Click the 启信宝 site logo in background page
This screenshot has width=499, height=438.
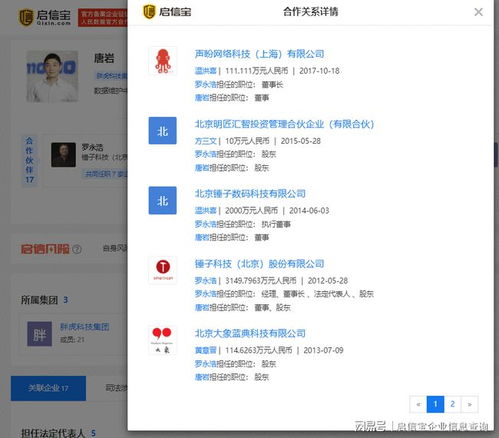click(x=45, y=17)
